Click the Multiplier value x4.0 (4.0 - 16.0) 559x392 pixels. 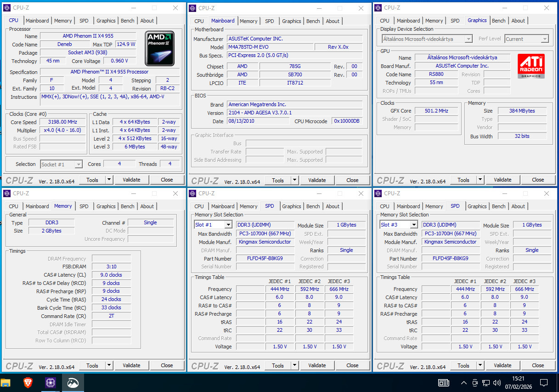62,130
